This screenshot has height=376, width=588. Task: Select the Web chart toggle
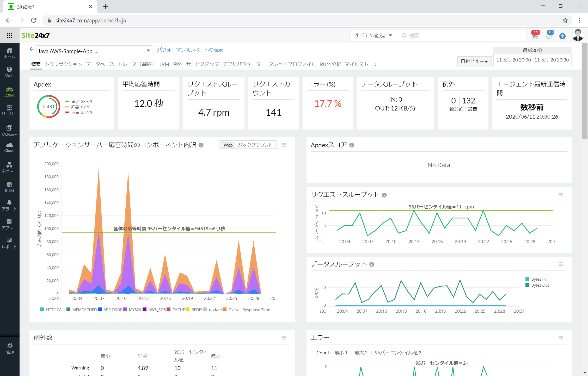point(228,145)
